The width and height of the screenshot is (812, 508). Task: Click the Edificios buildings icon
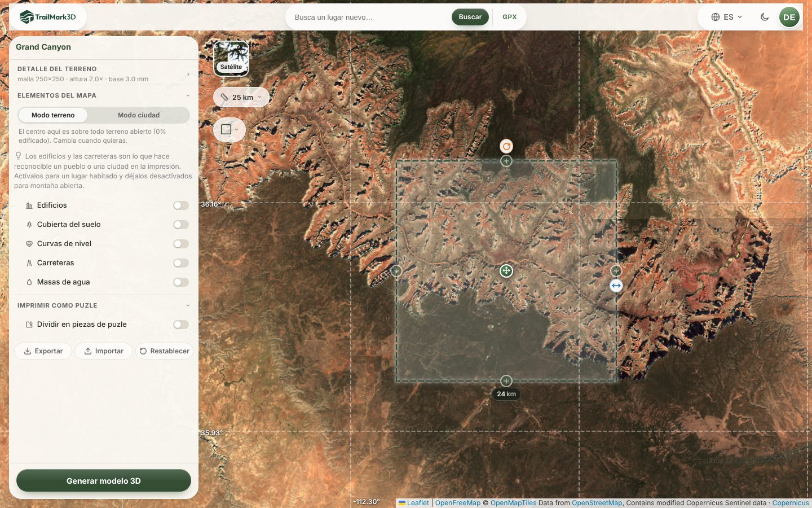point(29,205)
